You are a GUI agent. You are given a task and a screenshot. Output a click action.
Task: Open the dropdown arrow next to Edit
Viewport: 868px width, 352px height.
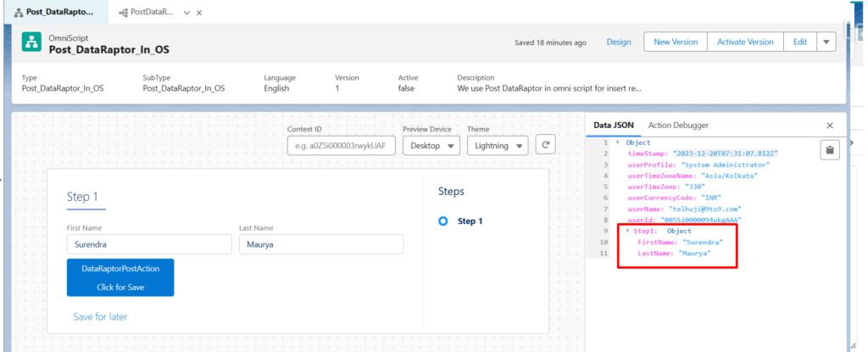pyautogui.click(x=826, y=42)
